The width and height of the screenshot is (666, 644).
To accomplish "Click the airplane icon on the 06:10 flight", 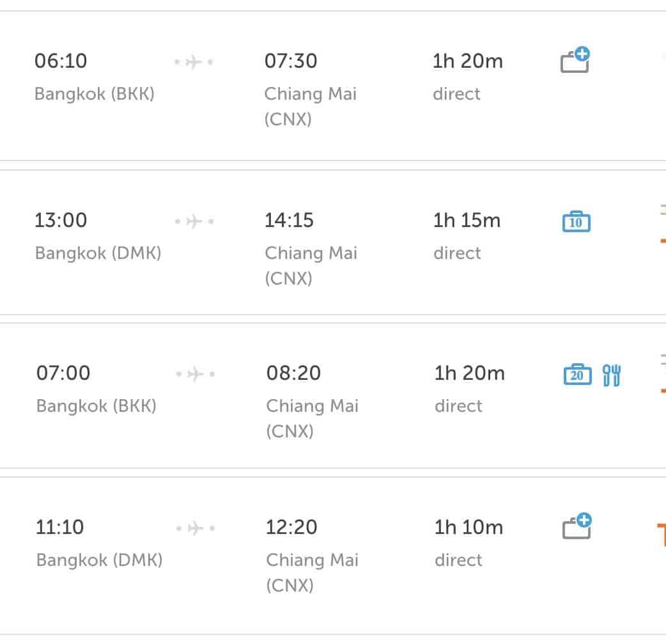I will pyautogui.click(x=194, y=62).
